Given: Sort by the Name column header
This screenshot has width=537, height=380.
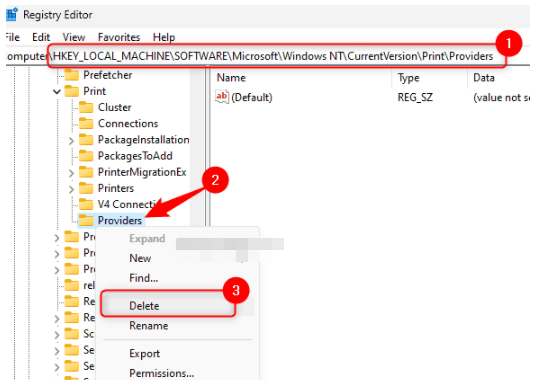Looking at the screenshot, I should point(231,78).
